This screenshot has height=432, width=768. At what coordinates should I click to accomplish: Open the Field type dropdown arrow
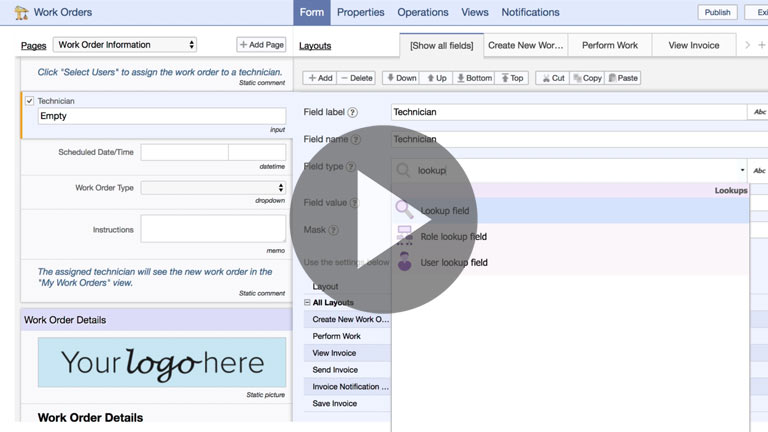(742, 171)
